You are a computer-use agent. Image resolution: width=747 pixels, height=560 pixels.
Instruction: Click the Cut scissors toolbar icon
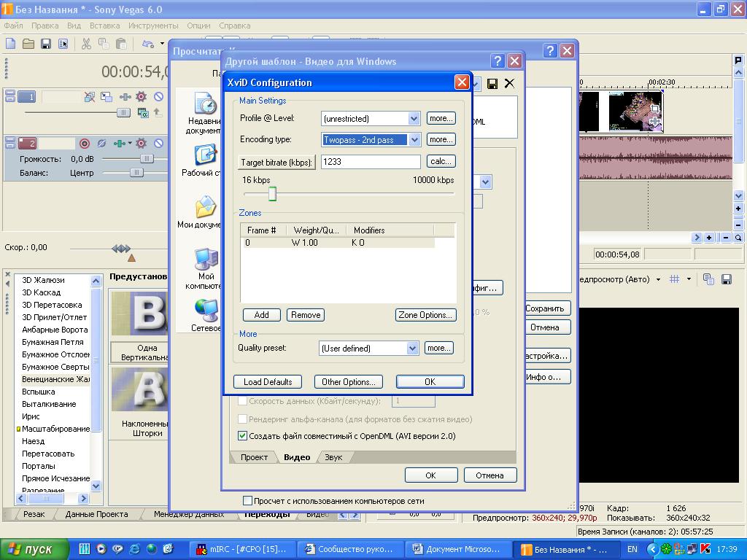point(86,44)
